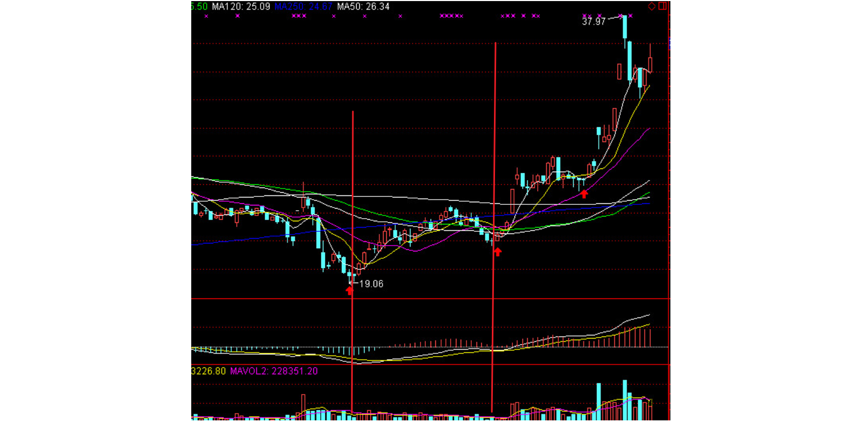Click the red up arrow beside the 19.06 low
868x423 pixels.
pos(350,290)
